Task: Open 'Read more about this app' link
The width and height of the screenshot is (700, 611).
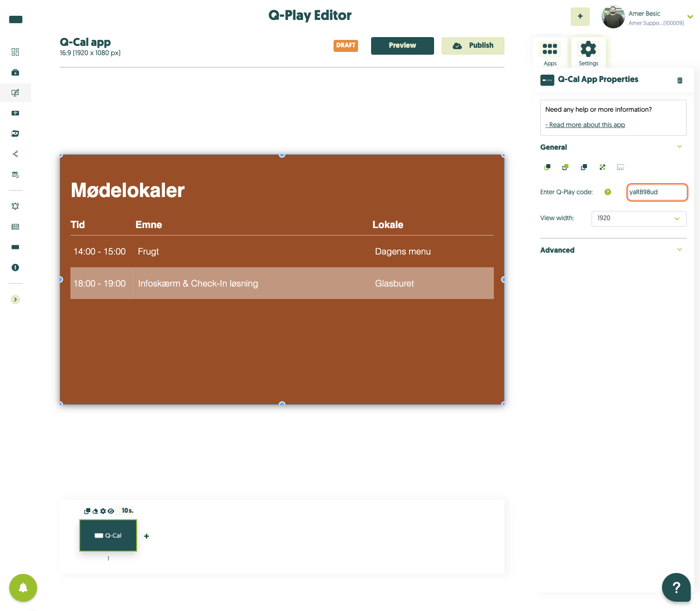Action: 585,125
